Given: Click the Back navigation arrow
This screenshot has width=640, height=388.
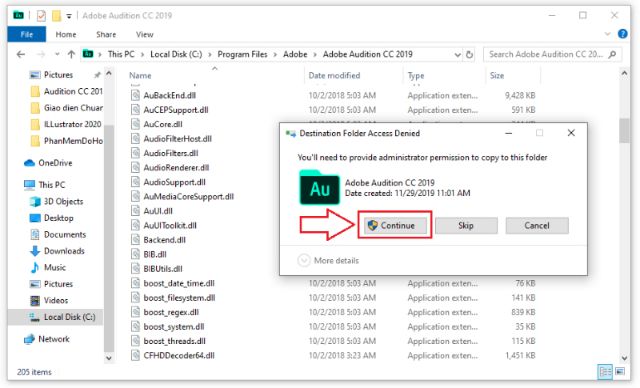Looking at the screenshot, I should click(21, 54).
